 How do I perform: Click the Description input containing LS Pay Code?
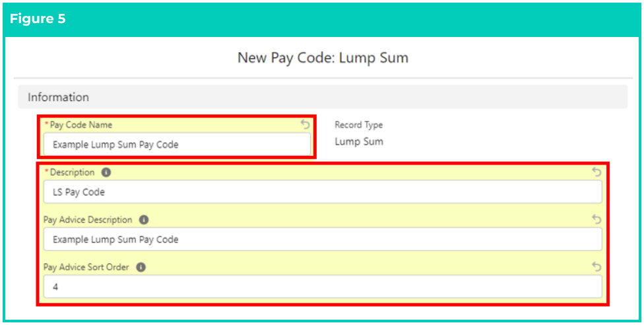(x=323, y=192)
